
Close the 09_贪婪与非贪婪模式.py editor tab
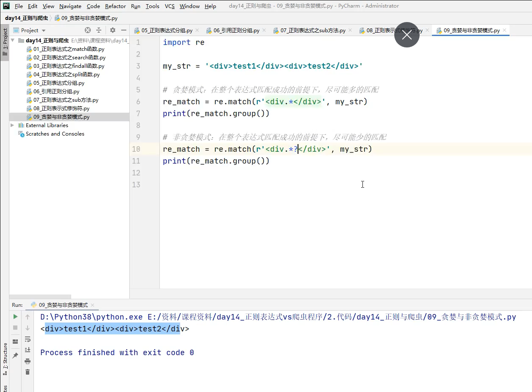point(505,31)
